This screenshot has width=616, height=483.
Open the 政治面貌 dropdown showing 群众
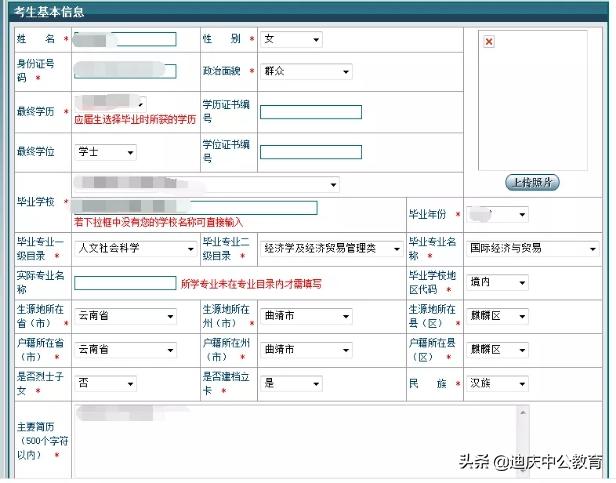(x=306, y=72)
